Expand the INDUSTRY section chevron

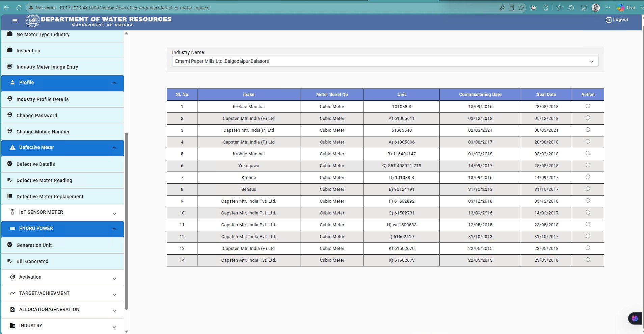pyautogui.click(x=114, y=327)
